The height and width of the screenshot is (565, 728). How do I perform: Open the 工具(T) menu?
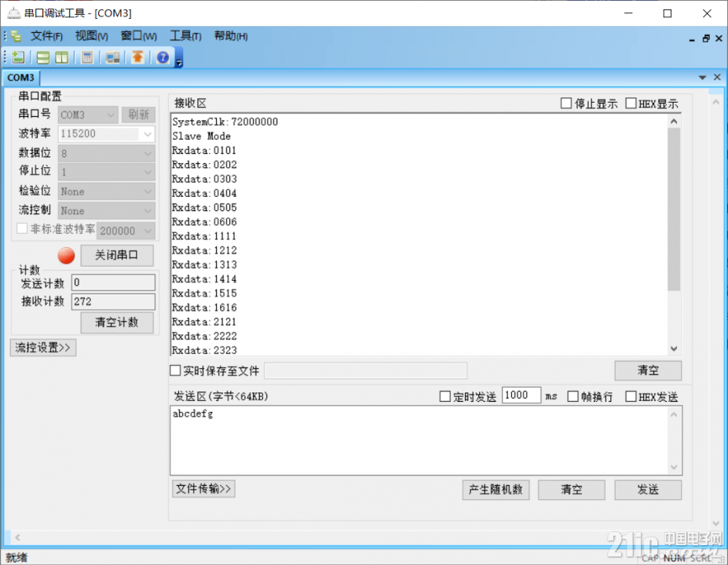185,36
